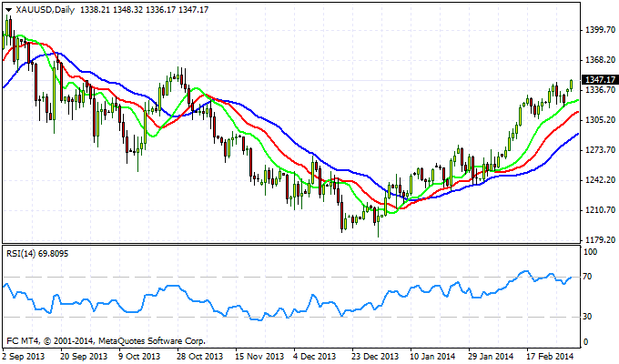Click the OHLC values 1338.21 1348.32 1336.17 1347.17

pyautogui.click(x=144, y=10)
